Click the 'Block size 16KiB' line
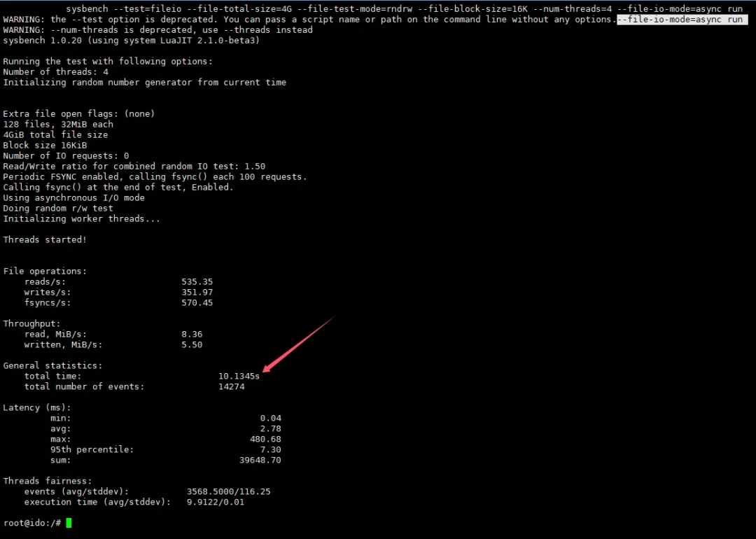 point(45,145)
